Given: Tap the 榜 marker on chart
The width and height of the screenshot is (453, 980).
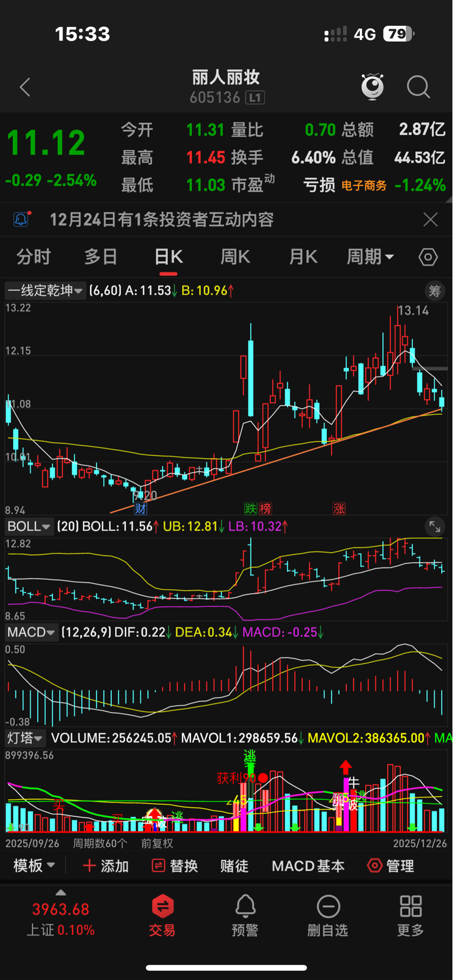Looking at the screenshot, I should coord(265,509).
